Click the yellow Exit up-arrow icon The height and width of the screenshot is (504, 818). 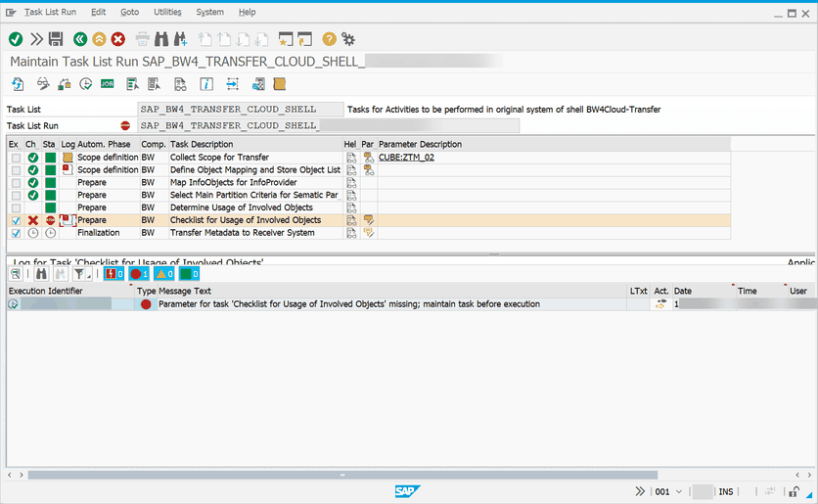pyautogui.click(x=99, y=39)
